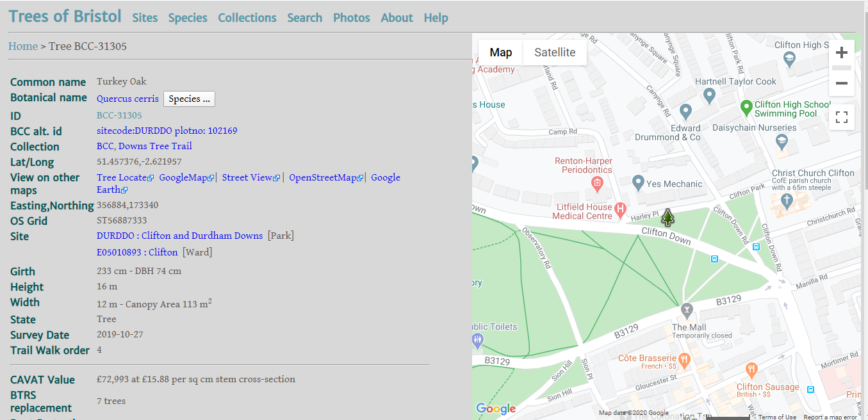Open the Help page

(436, 18)
